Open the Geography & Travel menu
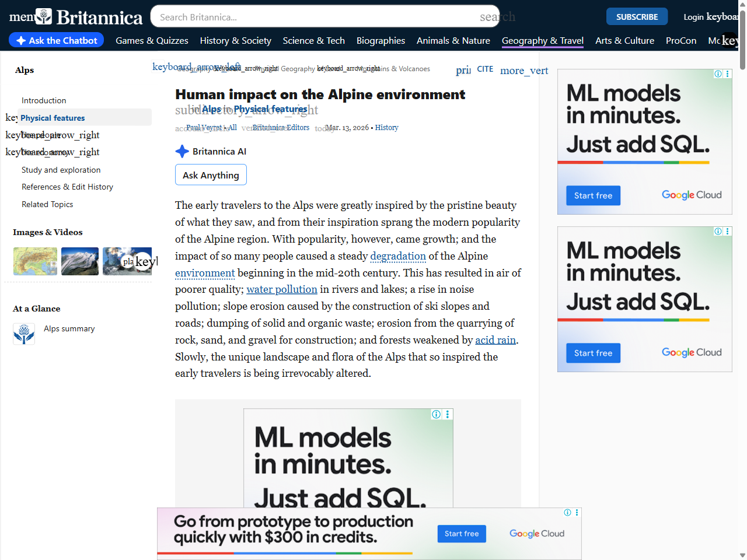 542,41
